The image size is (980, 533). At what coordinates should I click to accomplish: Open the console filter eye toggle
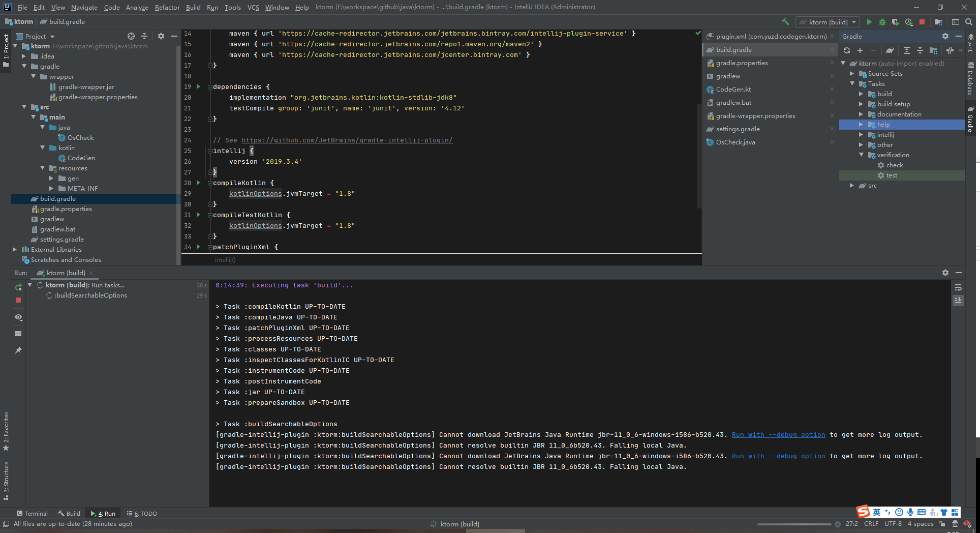click(18, 317)
